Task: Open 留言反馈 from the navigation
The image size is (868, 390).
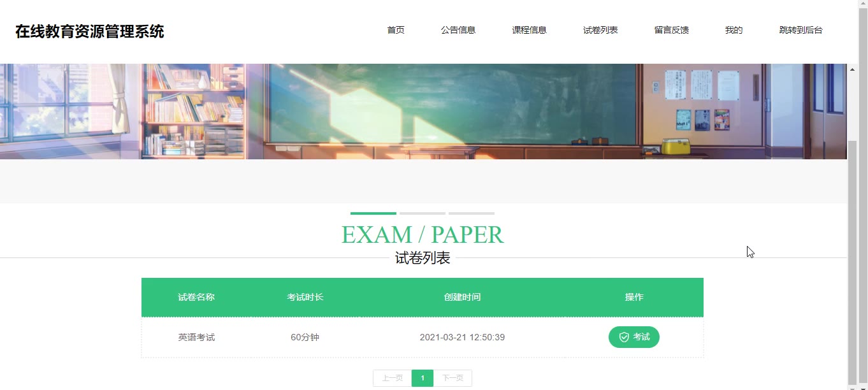Action: coord(672,30)
